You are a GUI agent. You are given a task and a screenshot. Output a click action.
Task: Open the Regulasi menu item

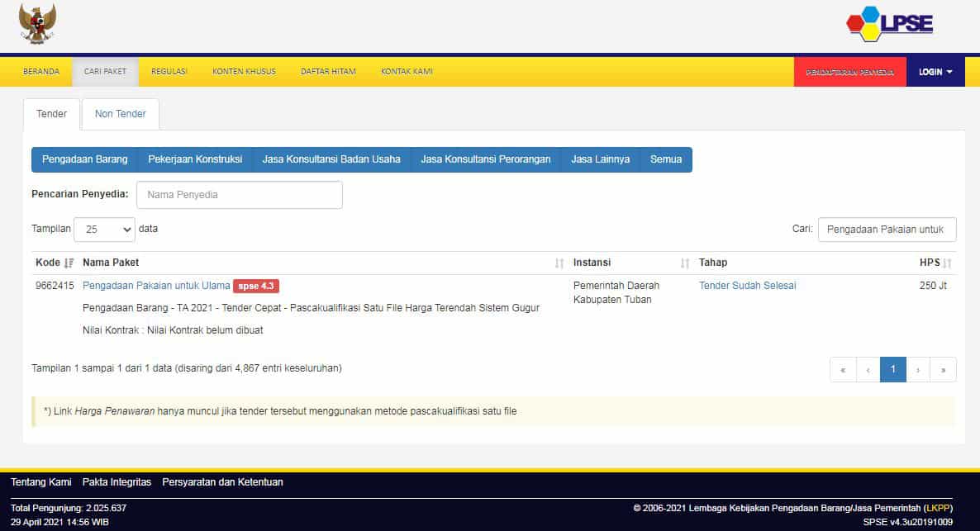tap(169, 72)
